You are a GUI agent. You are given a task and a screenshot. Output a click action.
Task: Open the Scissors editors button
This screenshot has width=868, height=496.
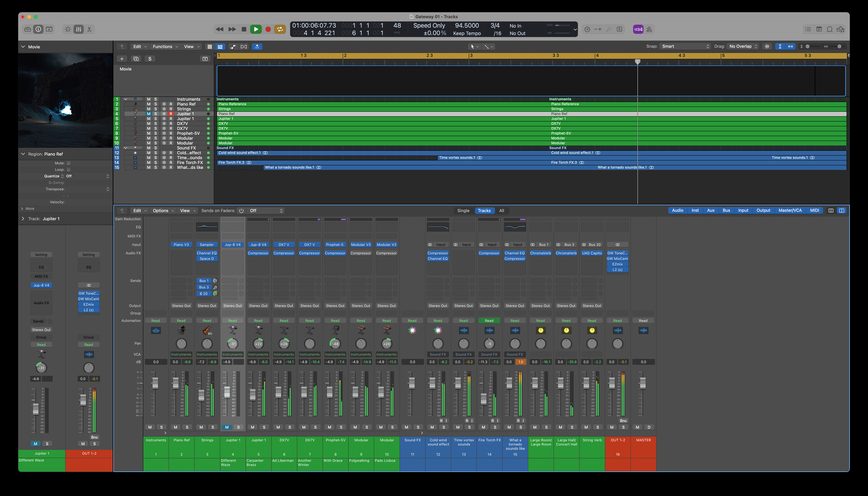[x=90, y=29]
